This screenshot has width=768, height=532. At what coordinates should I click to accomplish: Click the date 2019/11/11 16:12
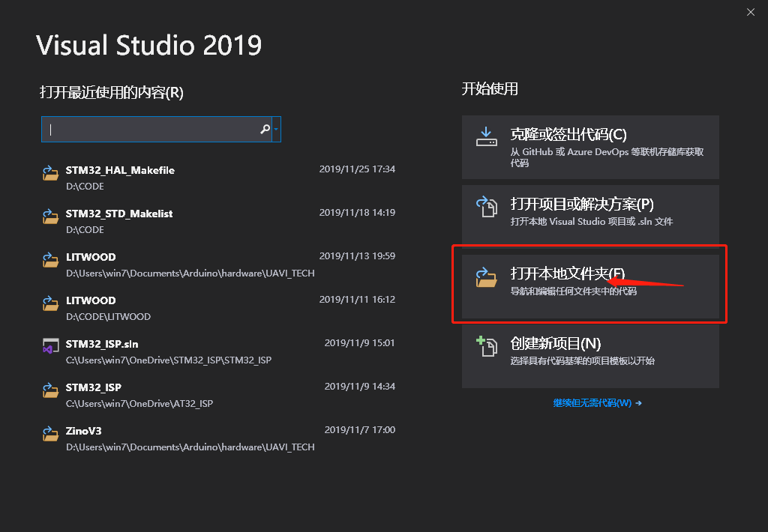[x=357, y=299]
